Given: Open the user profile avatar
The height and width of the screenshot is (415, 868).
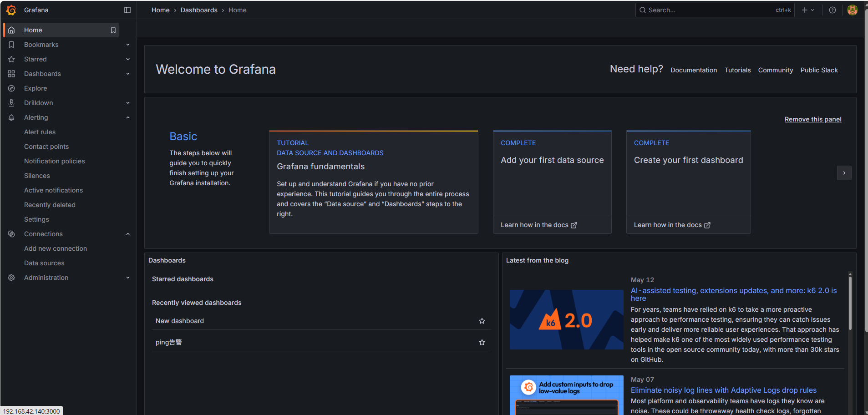Looking at the screenshot, I should (x=853, y=10).
